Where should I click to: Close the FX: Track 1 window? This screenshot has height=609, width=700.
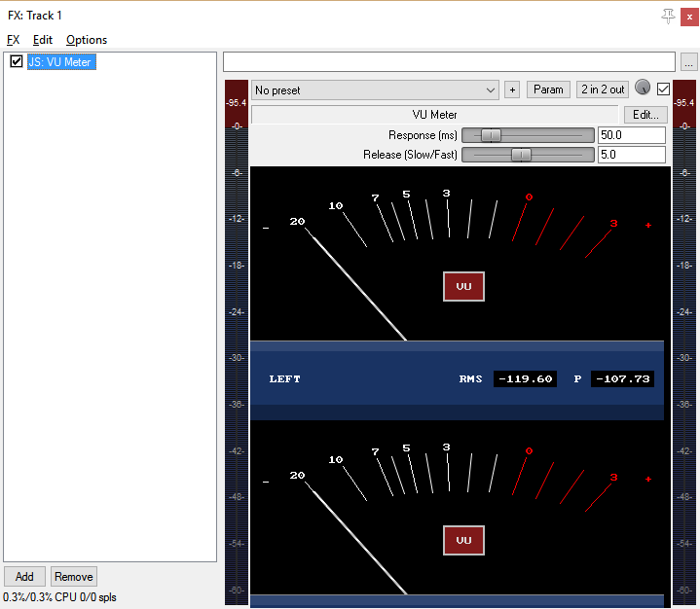(x=689, y=17)
